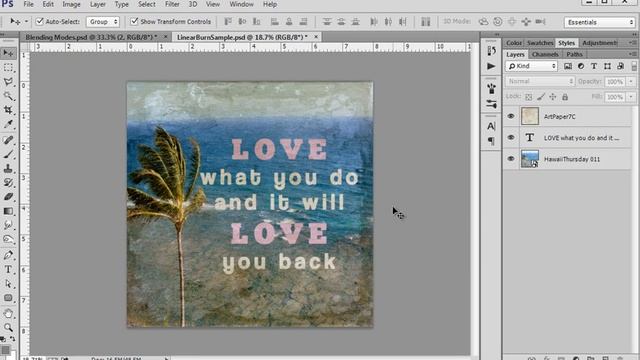Open the Layers panel flyout menu

633,54
